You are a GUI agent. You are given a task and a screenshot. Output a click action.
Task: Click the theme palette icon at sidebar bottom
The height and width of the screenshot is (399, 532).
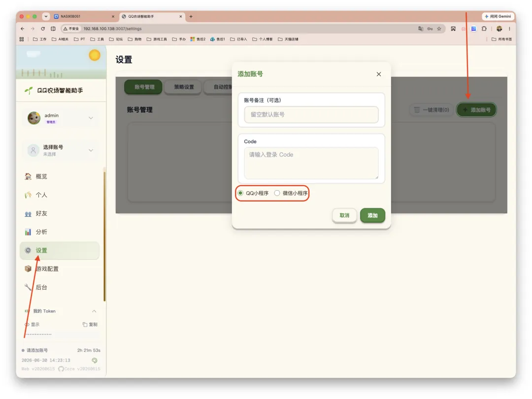95,360
